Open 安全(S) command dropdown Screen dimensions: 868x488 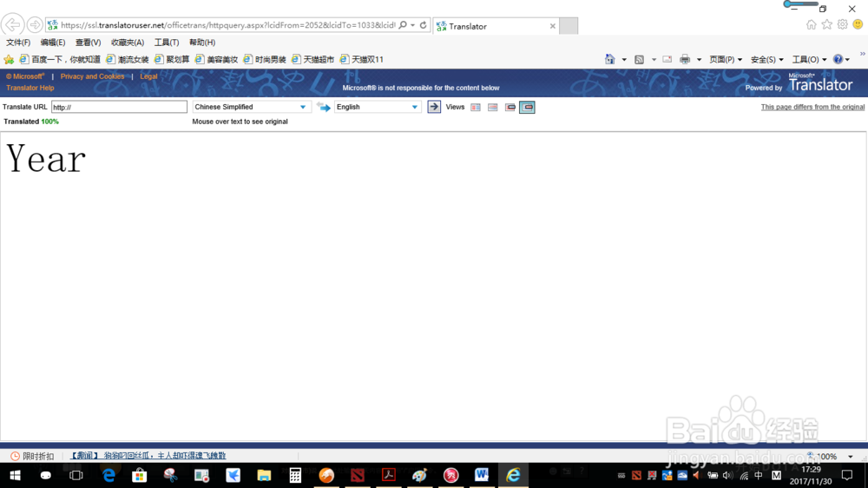coord(766,59)
